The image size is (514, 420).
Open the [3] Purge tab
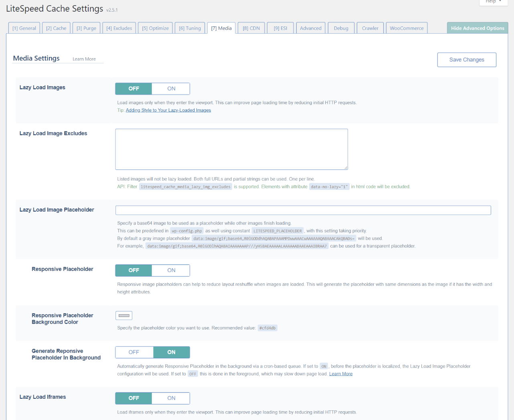click(86, 28)
